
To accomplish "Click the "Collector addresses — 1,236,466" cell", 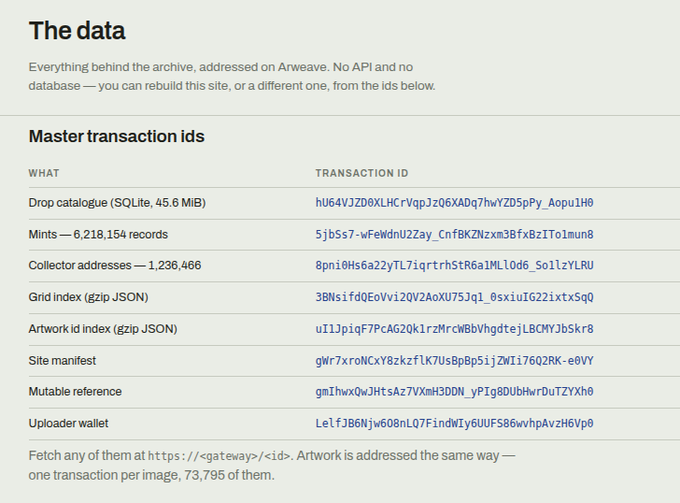I will (x=115, y=265).
